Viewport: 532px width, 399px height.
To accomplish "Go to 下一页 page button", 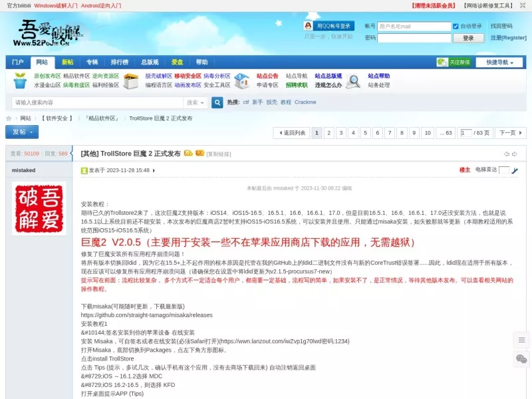I will tap(511, 133).
